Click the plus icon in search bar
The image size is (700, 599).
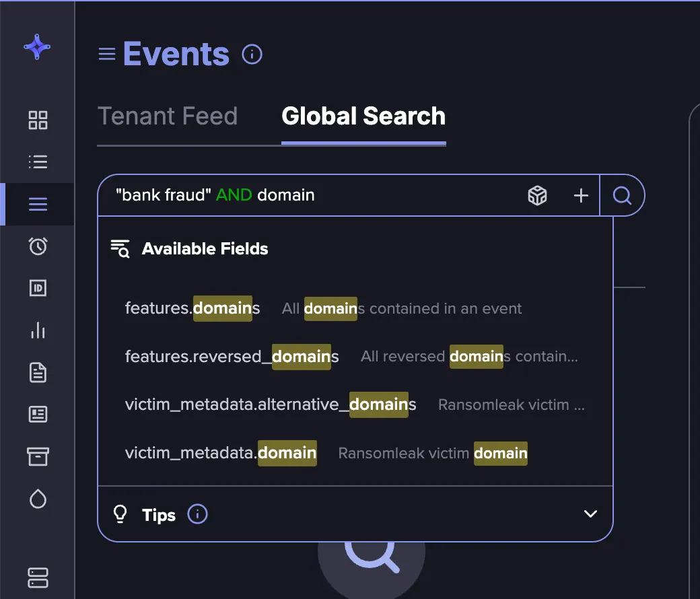pos(581,195)
